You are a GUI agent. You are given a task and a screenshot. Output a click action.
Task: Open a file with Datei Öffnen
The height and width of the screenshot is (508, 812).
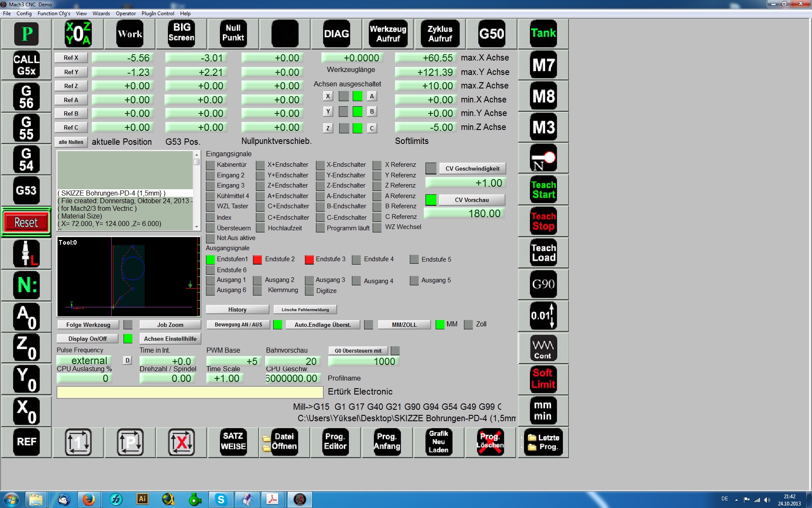pos(280,442)
